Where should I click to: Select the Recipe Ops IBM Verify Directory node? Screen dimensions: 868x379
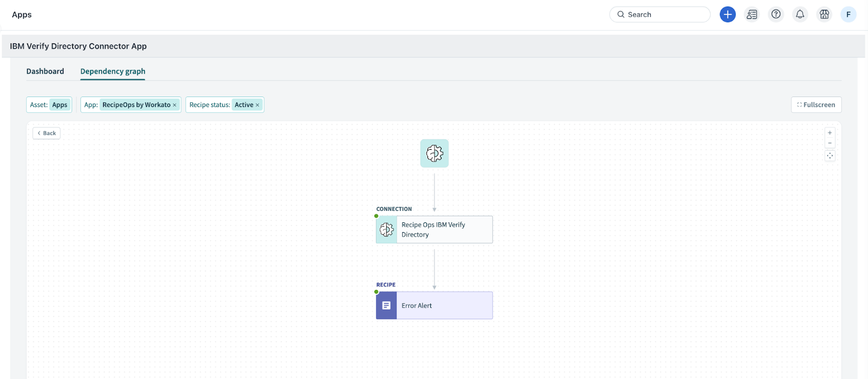[x=435, y=230]
